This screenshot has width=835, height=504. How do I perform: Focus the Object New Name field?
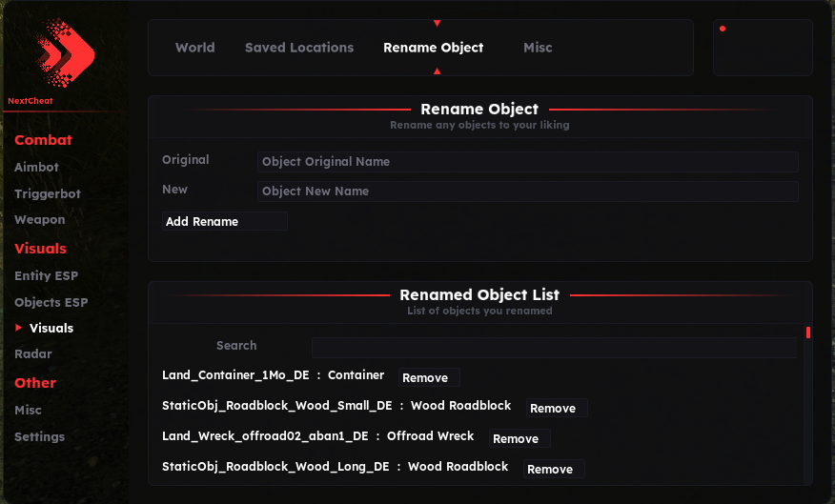527,192
